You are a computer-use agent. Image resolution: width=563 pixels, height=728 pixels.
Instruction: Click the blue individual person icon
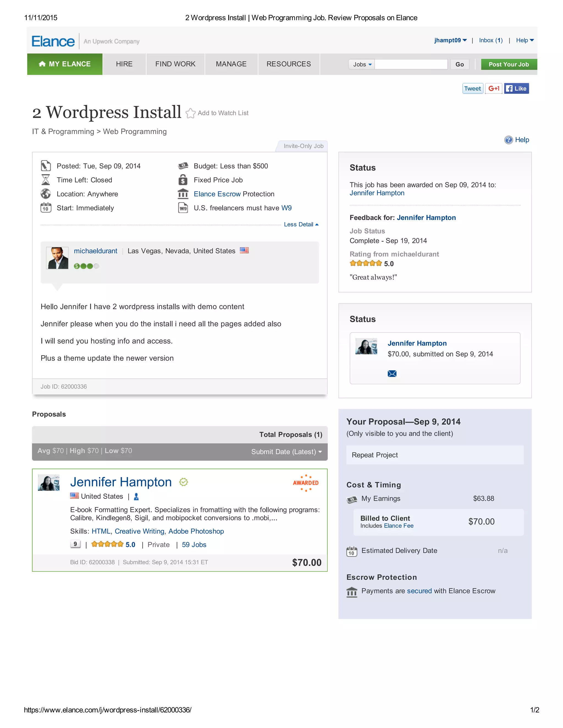click(136, 497)
